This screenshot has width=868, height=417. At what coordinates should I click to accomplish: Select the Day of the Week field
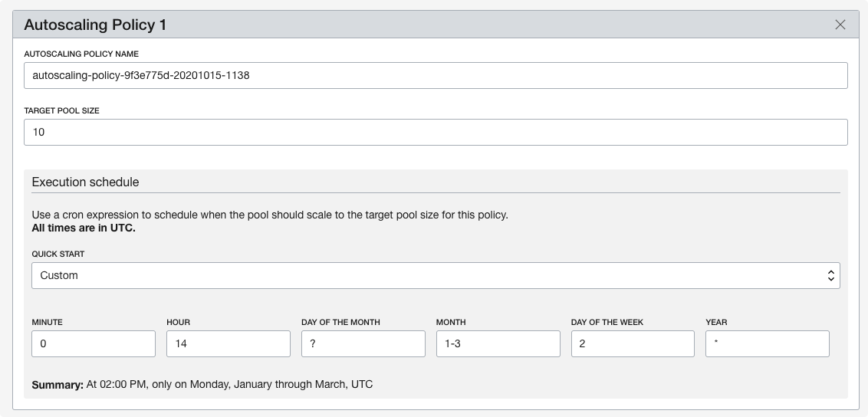(633, 344)
